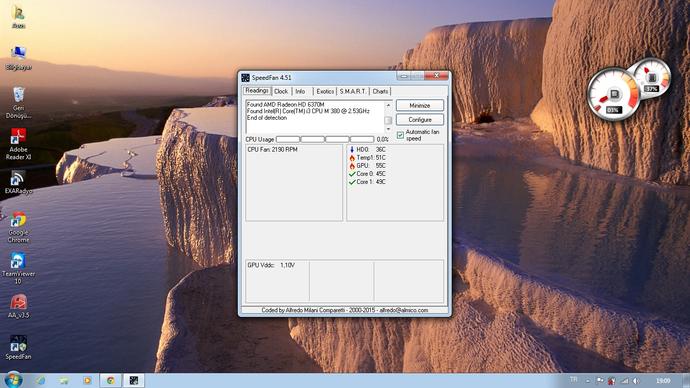
Task: Switch to Chrome via its taskbar button
Action: coord(110,380)
